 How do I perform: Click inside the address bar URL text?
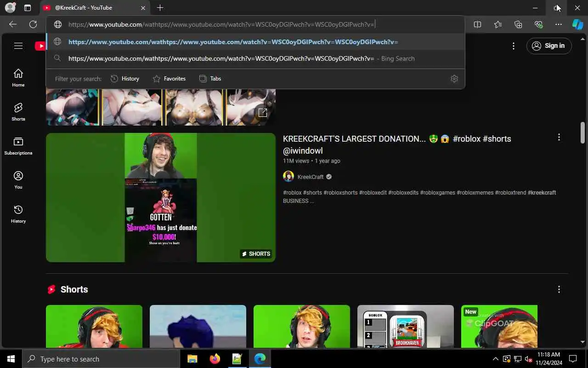tap(221, 24)
